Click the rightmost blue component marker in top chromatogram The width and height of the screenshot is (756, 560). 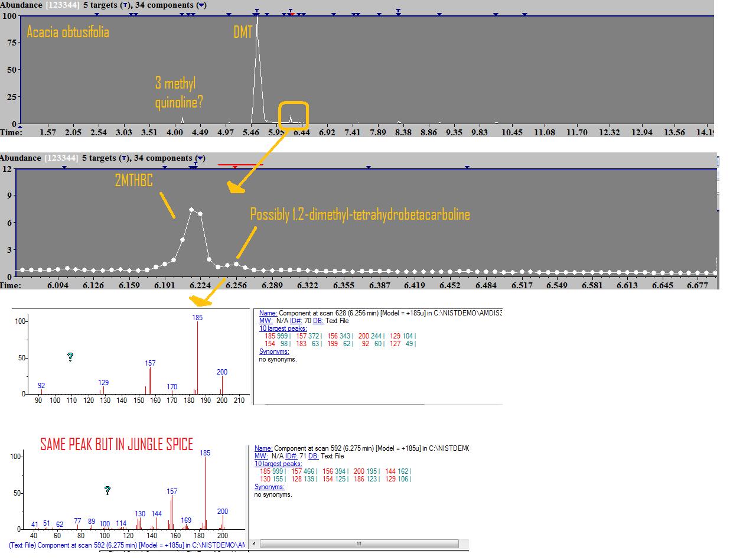(525, 14)
